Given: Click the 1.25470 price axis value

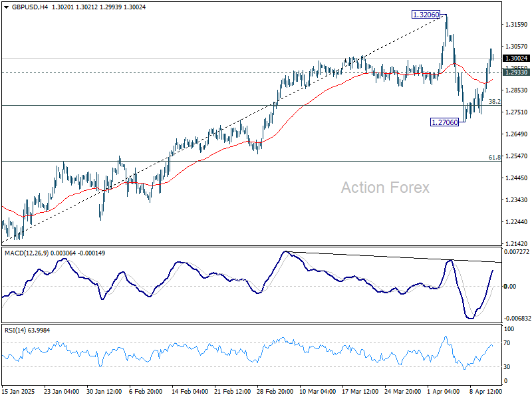Looking at the screenshot, I should point(517,156).
